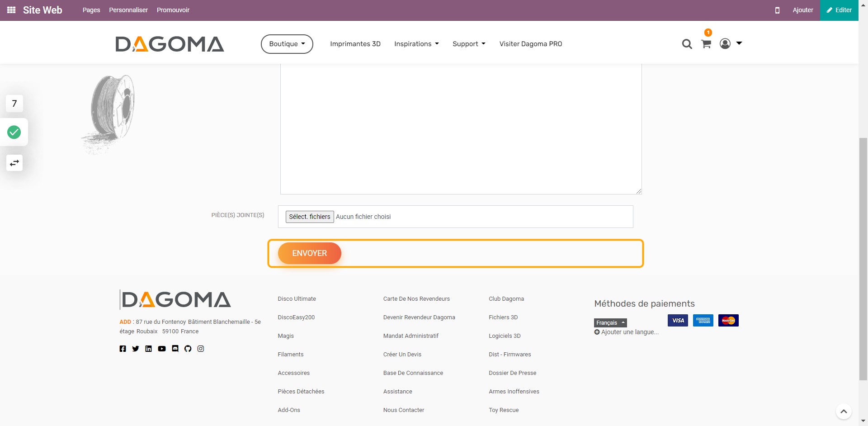Click the Sélect. fichiers button
The image size is (868, 426).
coord(310,217)
